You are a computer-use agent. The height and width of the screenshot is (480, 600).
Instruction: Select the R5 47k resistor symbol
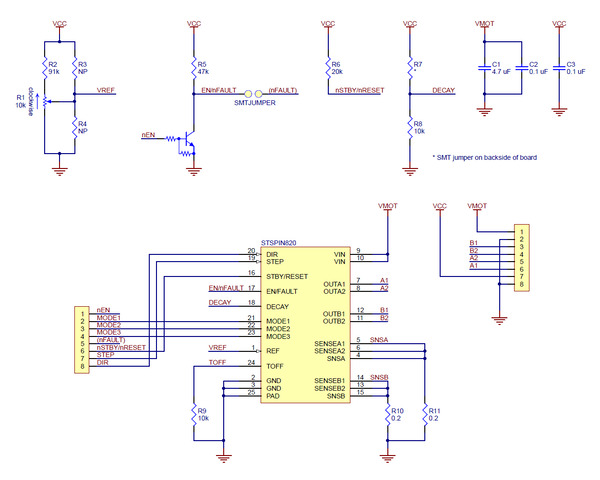coord(194,68)
